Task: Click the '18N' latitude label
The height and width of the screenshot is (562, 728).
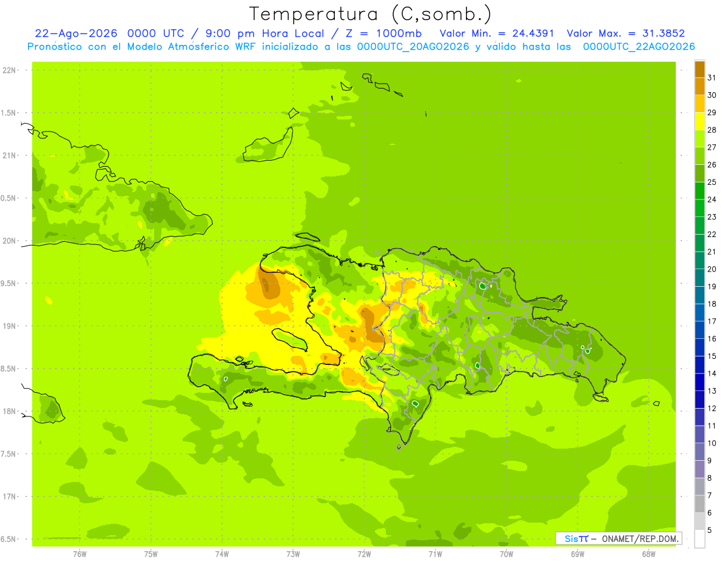Action: click(9, 412)
